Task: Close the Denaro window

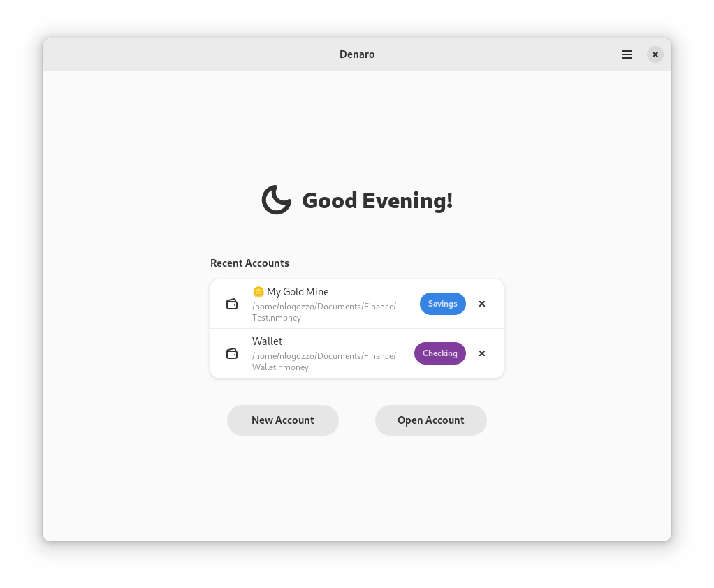Action: (x=655, y=54)
